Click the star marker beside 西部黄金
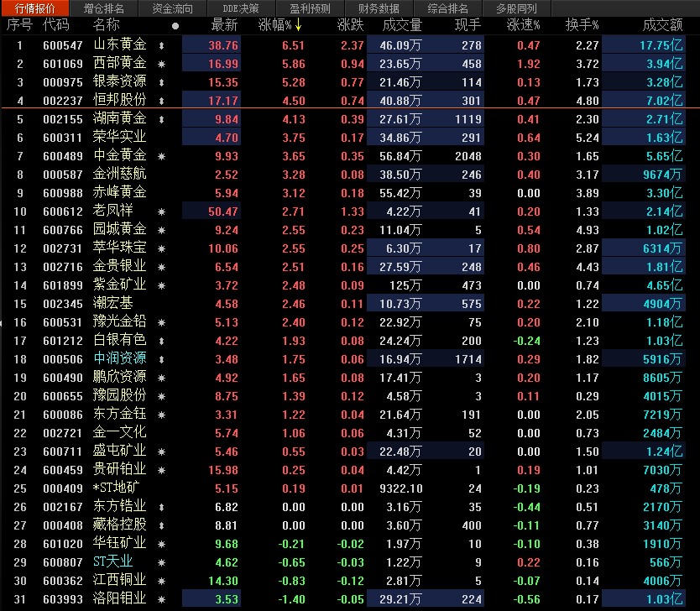 162,65
